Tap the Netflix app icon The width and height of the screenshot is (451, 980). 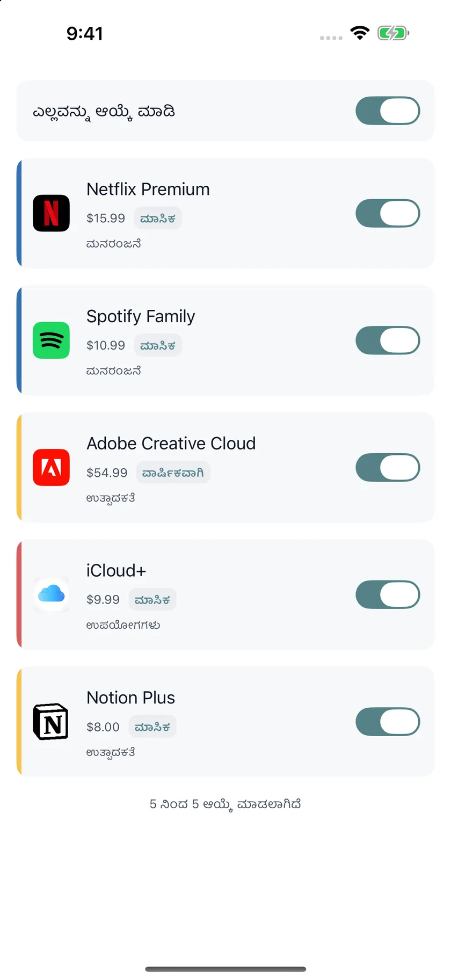coord(51,213)
